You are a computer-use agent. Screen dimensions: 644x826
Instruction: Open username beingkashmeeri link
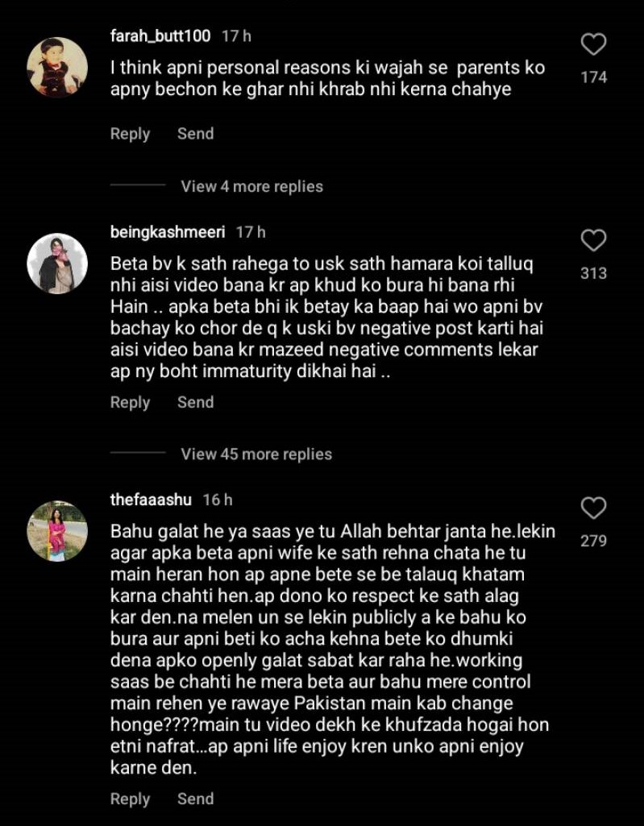tap(168, 232)
